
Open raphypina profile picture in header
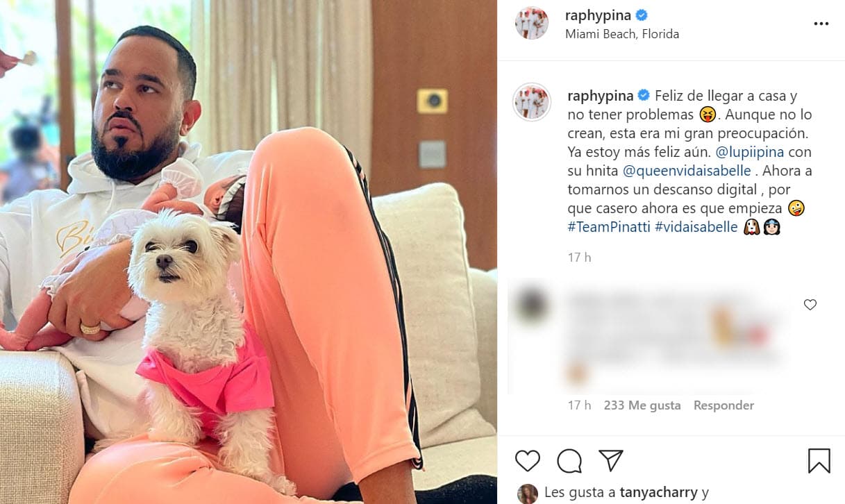coord(532,24)
